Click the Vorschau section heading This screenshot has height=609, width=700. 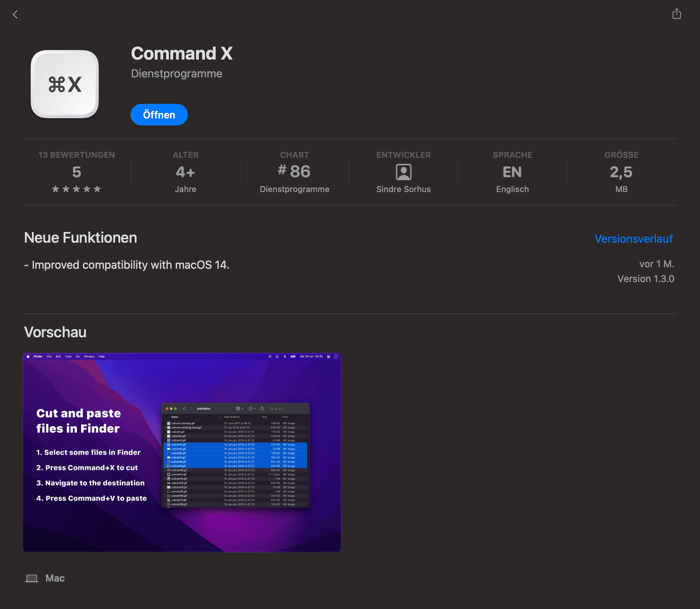pos(55,332)
